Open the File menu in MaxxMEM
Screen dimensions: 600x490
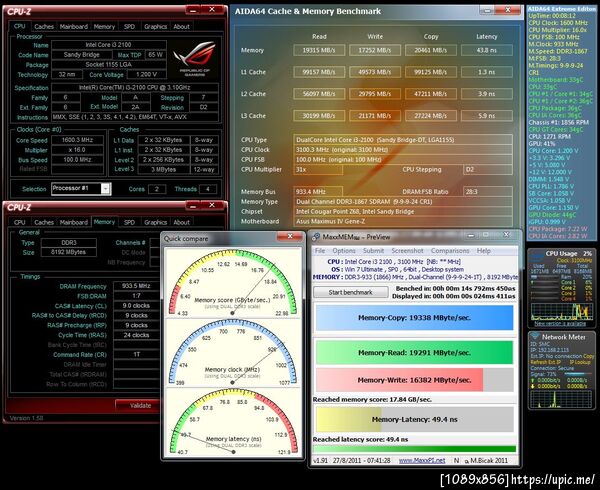[320, 251]
